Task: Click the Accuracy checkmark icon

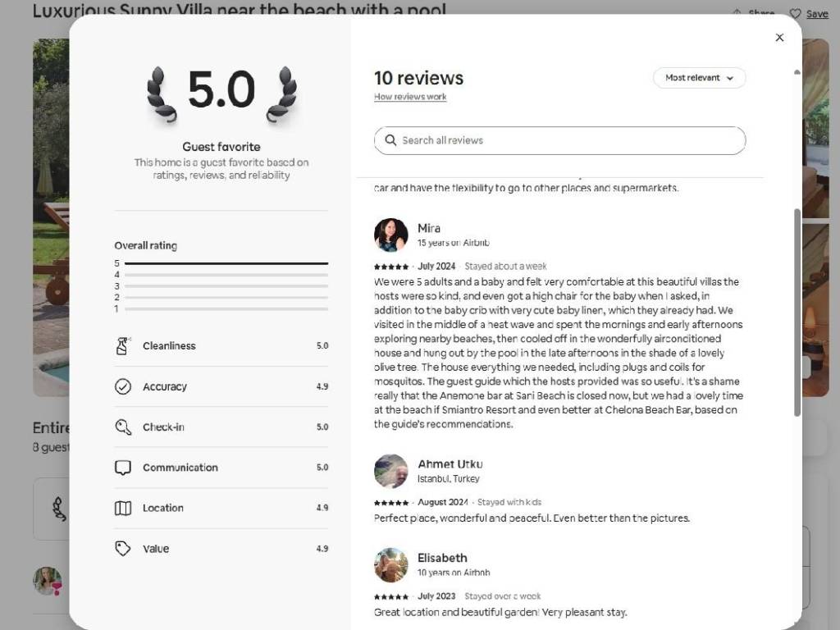Action: [x=123, y=386]
